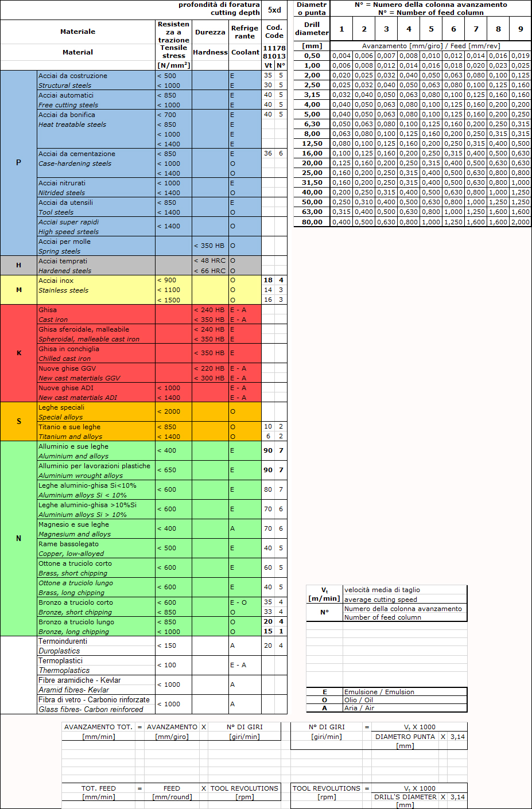Click the '< 48 HRC' hardness cell
Screen dimensions: 532x809
point(210,261)
